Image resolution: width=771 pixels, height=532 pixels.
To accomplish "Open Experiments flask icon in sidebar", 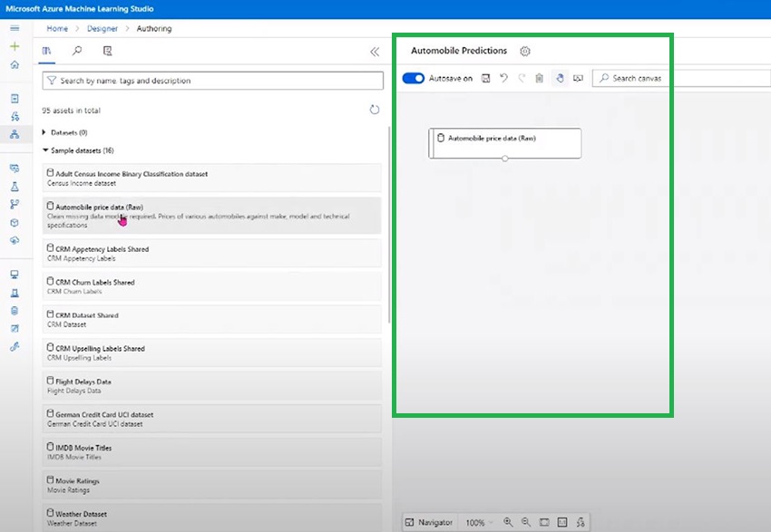I will 15,186.
